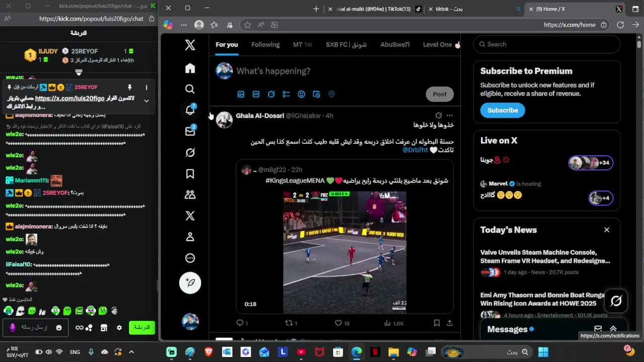This screenshot has width=644, height=362.
Task: Dismiss the Today's News panel
Action: pos(606,230)
